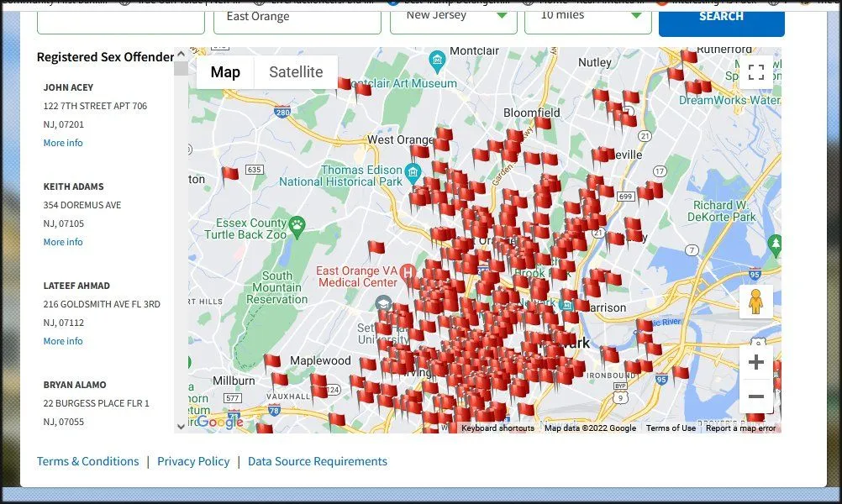Toggle fullscreen view of the map
The width and height of the screenshot is (842, 504).
click(755, 72)
